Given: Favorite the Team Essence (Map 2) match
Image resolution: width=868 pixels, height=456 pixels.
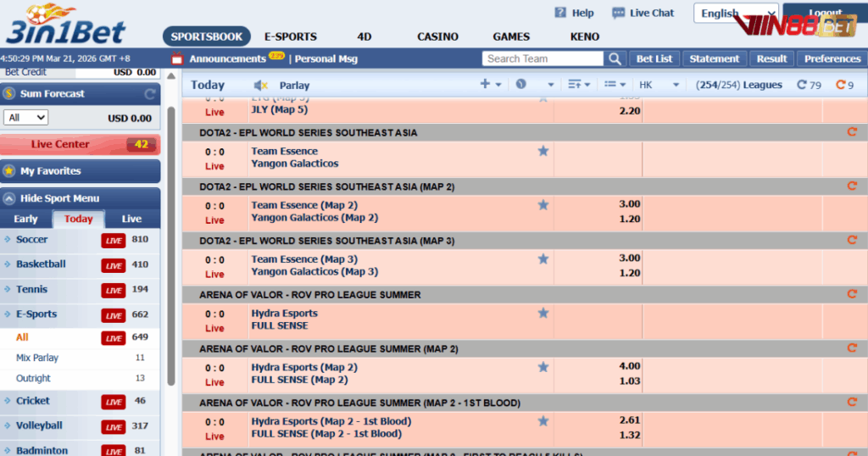Looking at the screenshot, I should 543,205.
